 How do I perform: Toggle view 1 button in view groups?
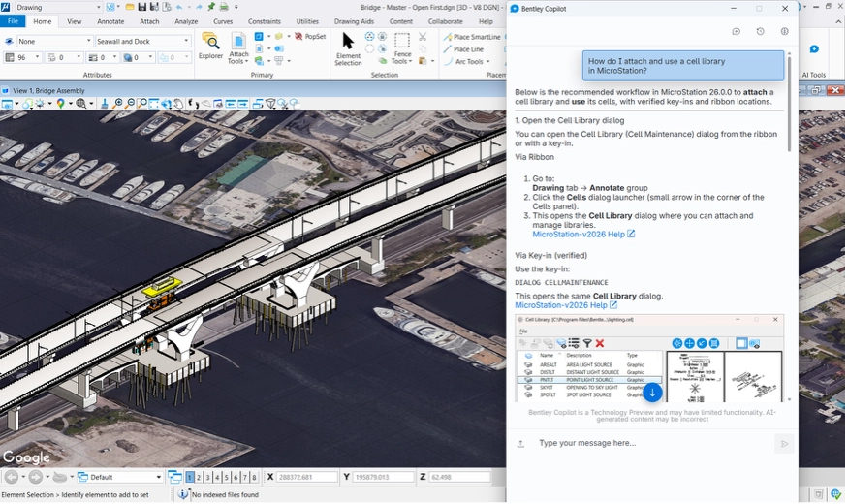pos(189,477)
